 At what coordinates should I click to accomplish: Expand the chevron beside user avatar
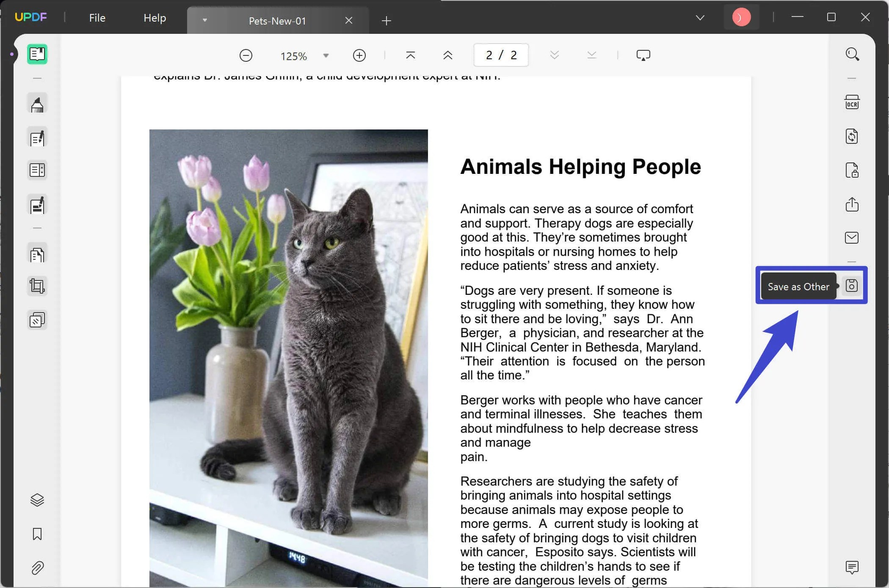[700, 18]
